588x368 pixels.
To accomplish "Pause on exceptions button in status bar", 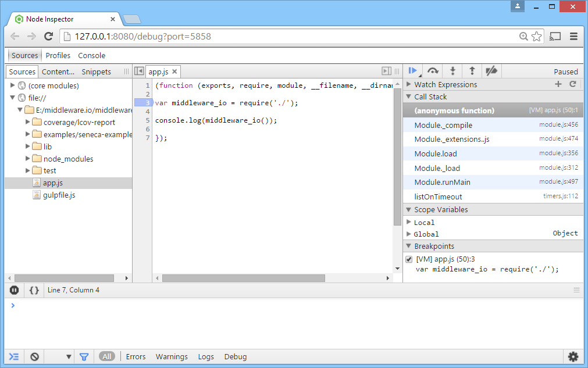I will pyautogui.click(x=15, y=290).
